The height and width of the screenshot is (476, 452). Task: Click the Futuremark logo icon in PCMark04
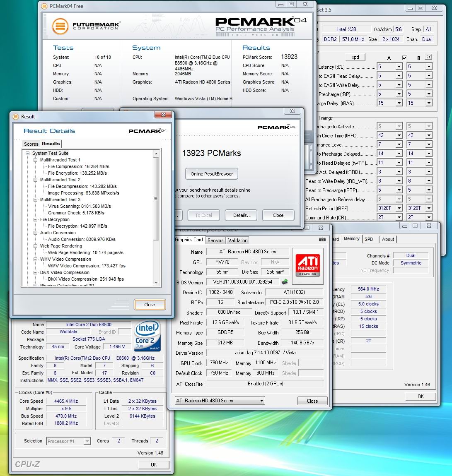(x=60, y=26)
